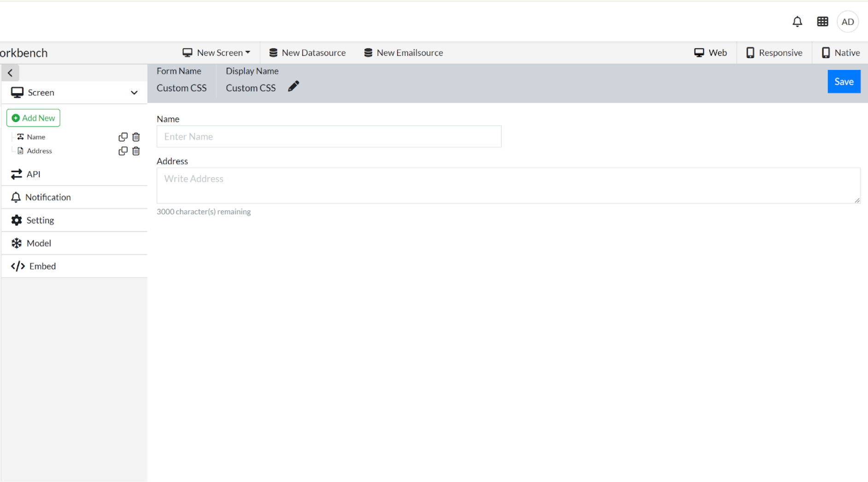Expand the Screen section chevron
Image resolution: width=868 pixels, height=482 pixels.
tap(134, 93)
